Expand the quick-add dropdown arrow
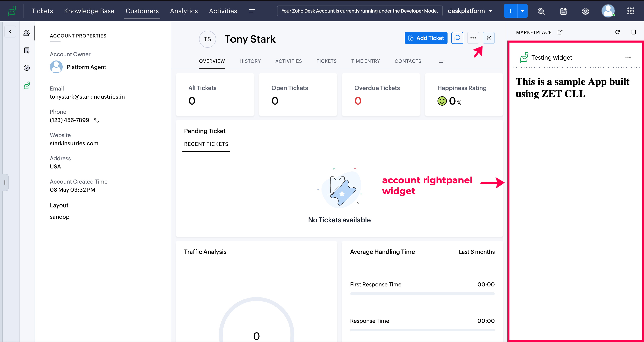This screenshot has width=644, height=342. pos(523,11)
